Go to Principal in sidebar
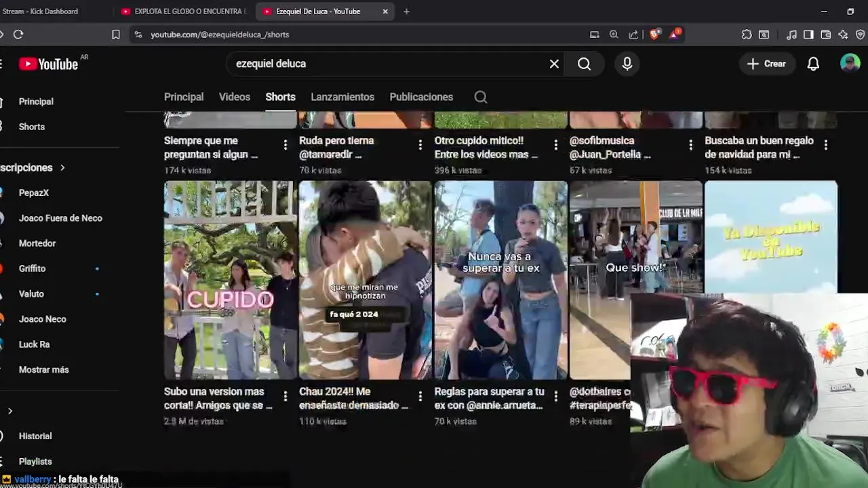The image size is (868, 488). (36, 102)
